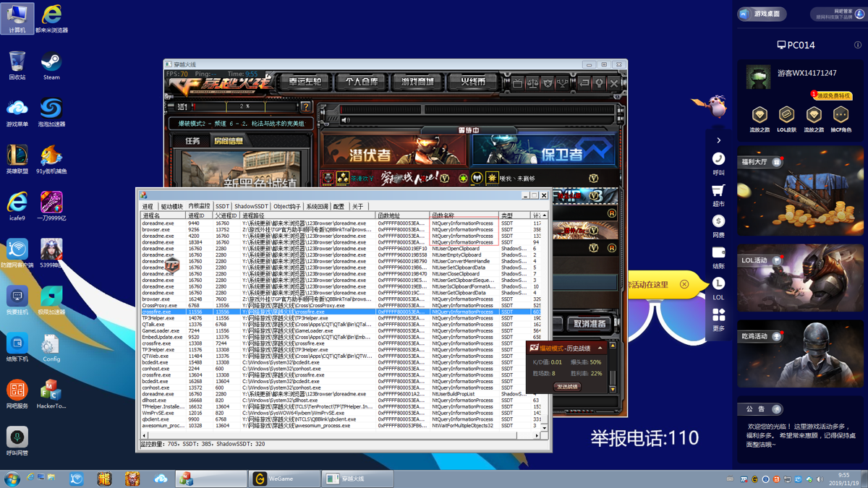The image size is (868, 488).
Task: Click 火线币 button in CrossFire
Action: point(473,82)
